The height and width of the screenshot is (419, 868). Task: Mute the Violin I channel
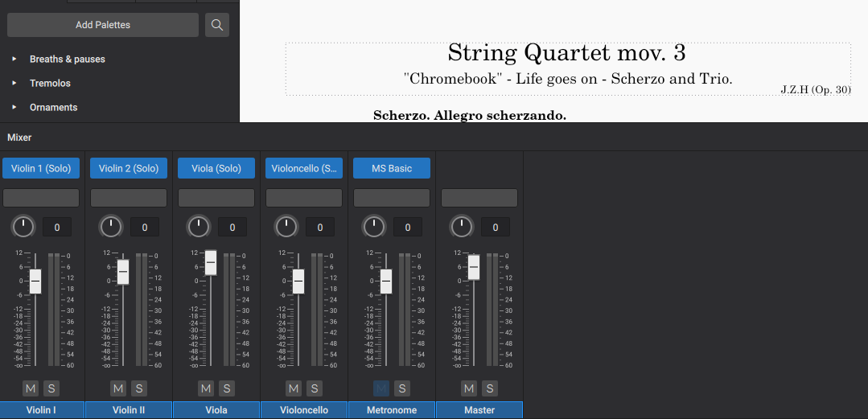(31, 388)
